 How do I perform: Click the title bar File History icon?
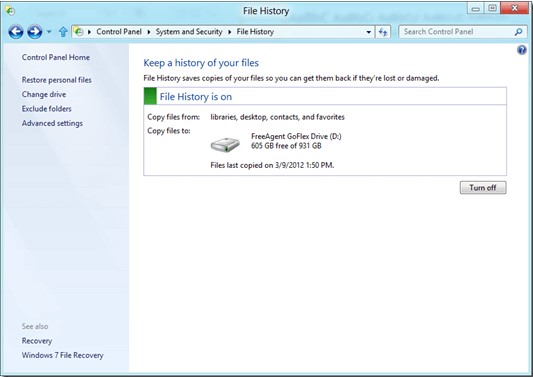click(10, 11)
